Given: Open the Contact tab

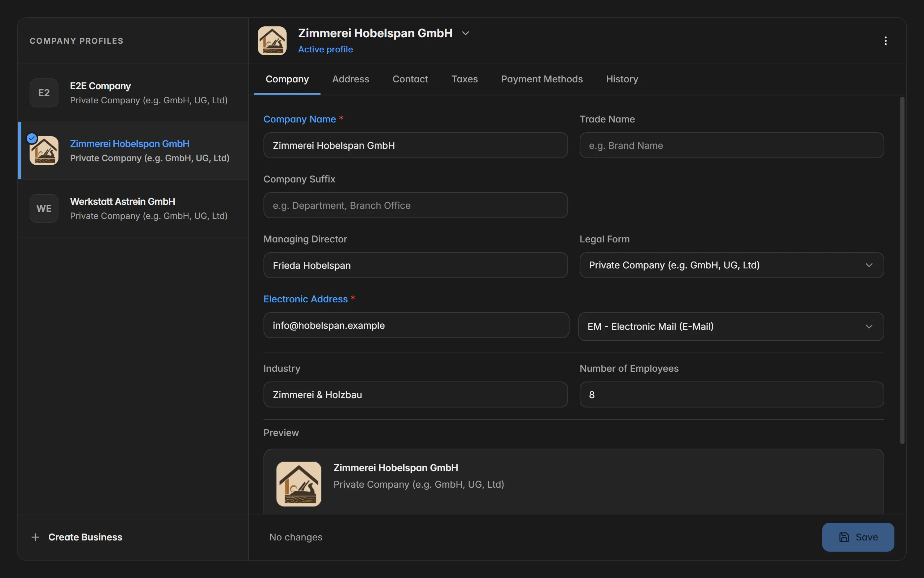Looking at the screenshot, I should click(x=410, y=79).
